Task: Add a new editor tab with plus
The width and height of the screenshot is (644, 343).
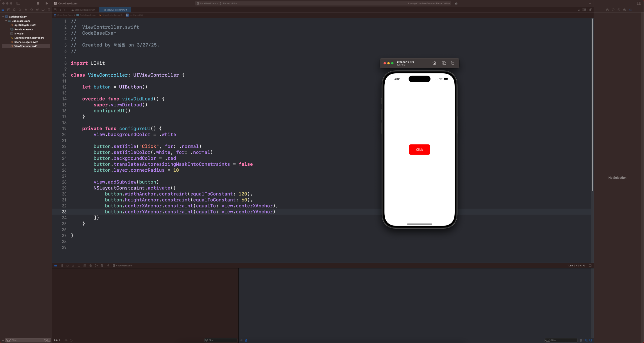Action: [x=590, y=3]
